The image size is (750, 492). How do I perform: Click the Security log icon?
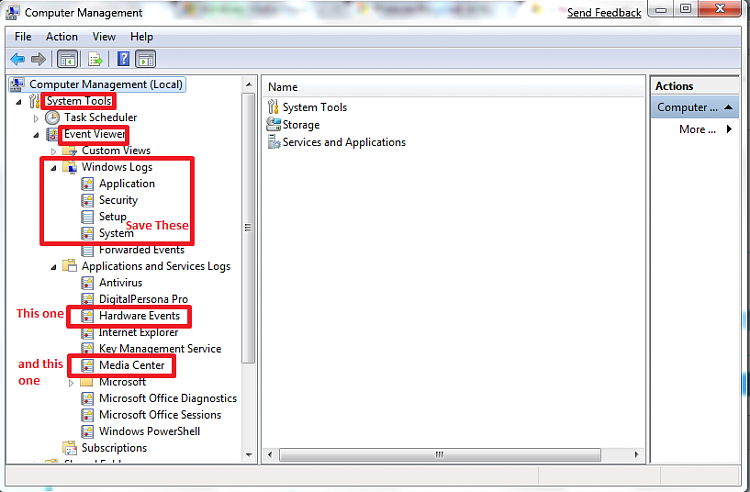(x=87, y=200)
